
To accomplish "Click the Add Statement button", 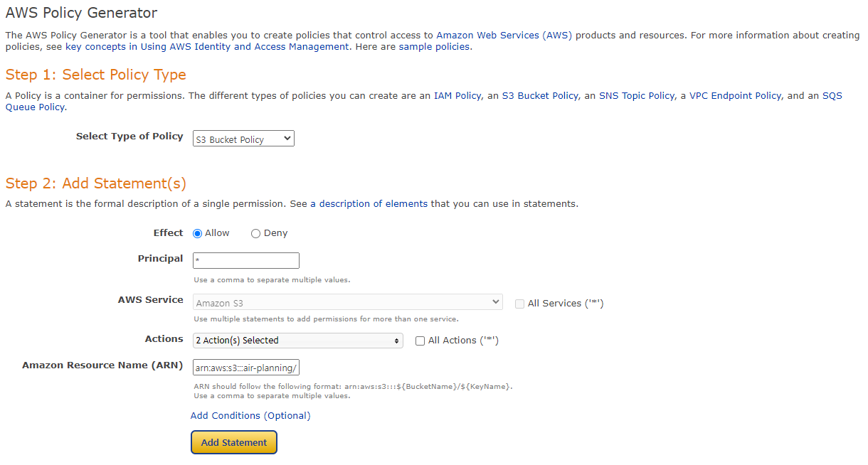I will point(234,442).
